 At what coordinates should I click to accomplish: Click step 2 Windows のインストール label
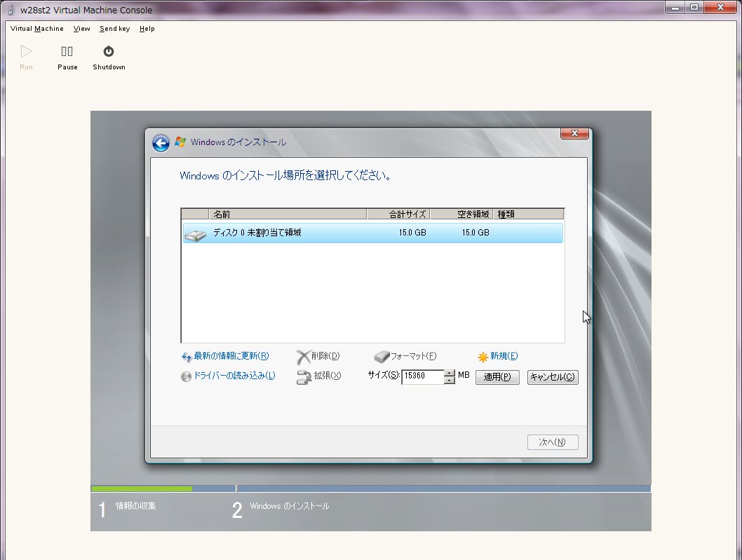pos(290,506)
